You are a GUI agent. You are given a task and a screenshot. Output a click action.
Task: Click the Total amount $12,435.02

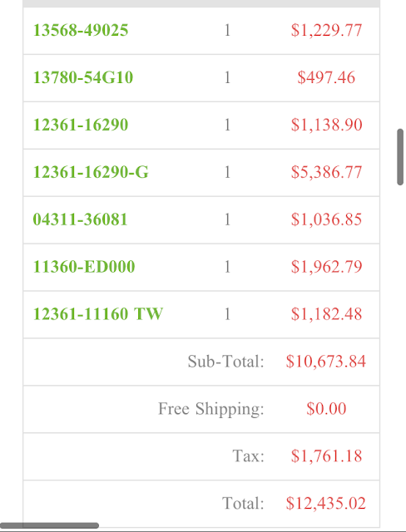point(326,503)
